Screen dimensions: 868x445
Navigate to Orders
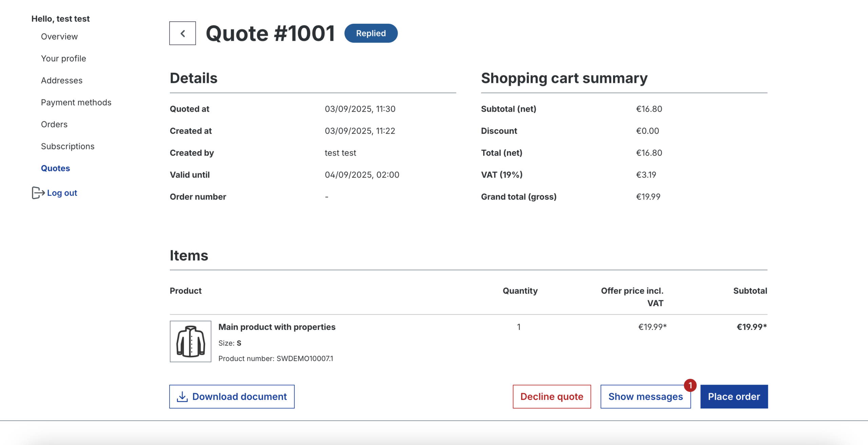[x=54, y=124]
